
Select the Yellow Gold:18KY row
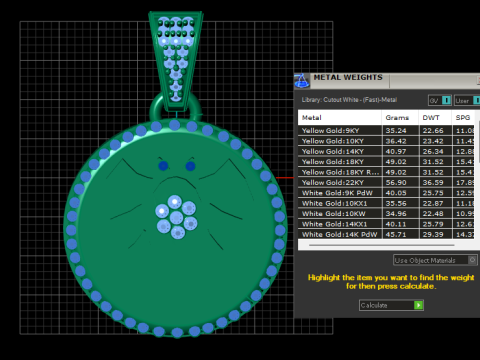(386, 162)
